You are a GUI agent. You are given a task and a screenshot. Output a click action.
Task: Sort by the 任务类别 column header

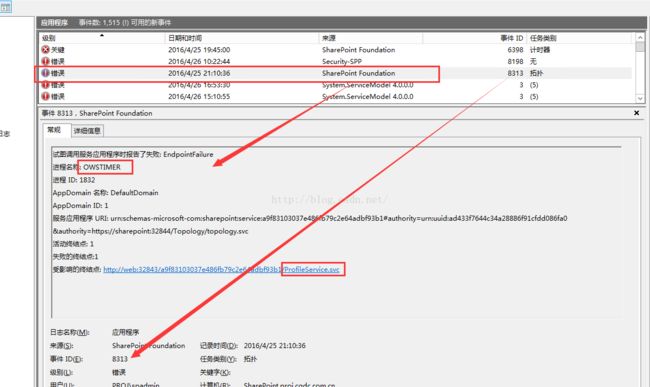(579, 38)
